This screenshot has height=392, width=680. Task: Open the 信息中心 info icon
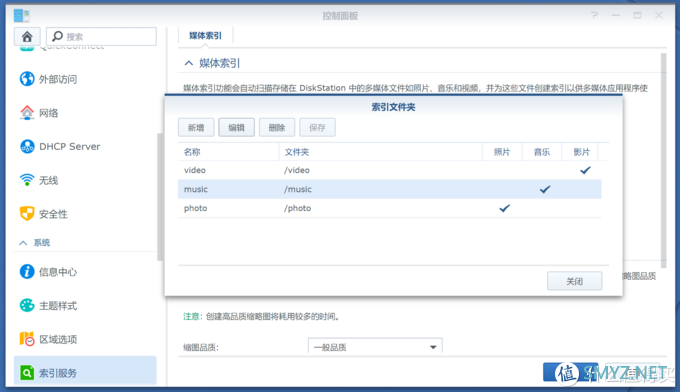[x=27, y=271]
